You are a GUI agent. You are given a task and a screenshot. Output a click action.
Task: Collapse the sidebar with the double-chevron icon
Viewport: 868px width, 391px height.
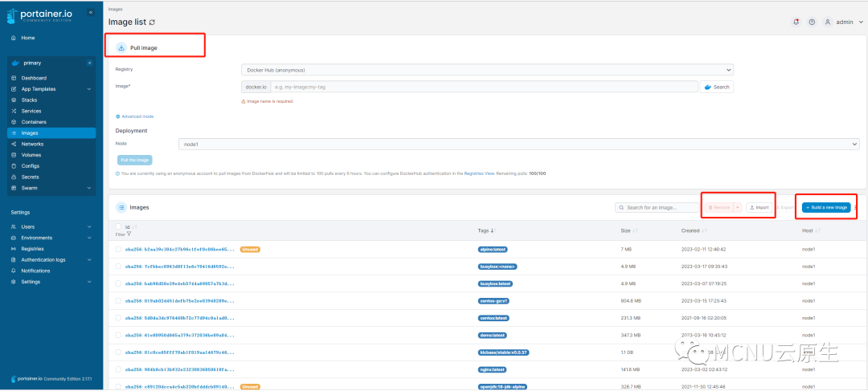coord(92,13)
